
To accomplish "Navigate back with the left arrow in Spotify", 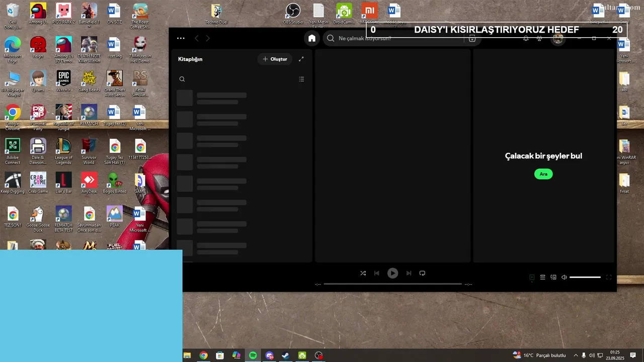I will [x=197, y=38].
